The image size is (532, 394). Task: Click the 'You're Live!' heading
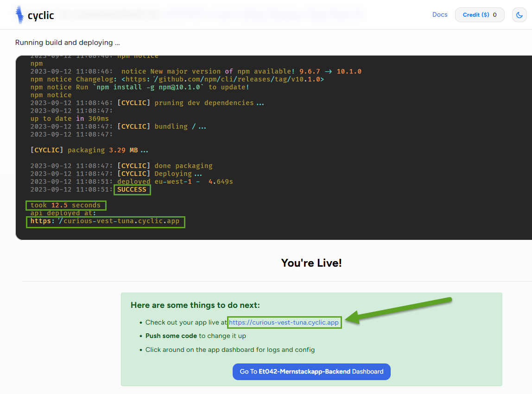click(311, 263)
